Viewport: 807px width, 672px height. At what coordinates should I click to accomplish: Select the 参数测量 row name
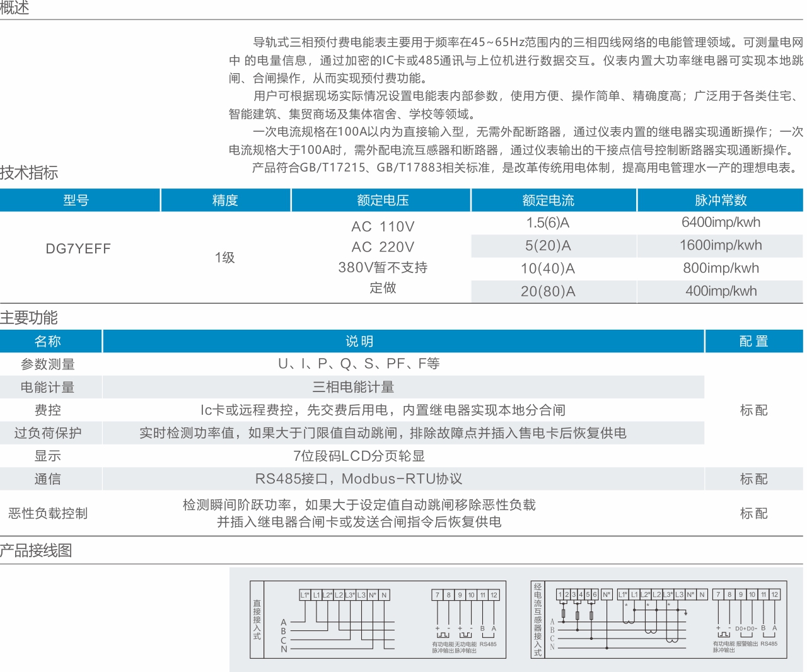[x=48, y=364]
